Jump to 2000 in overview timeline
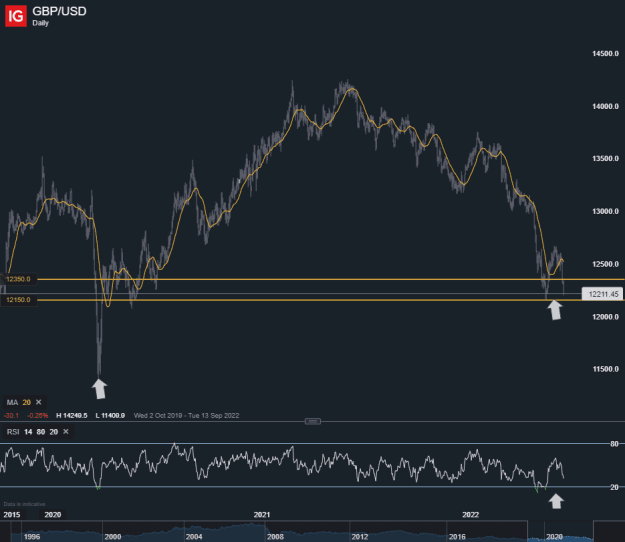The width and height of the screenshot is (625, 542). coord(113,537)
